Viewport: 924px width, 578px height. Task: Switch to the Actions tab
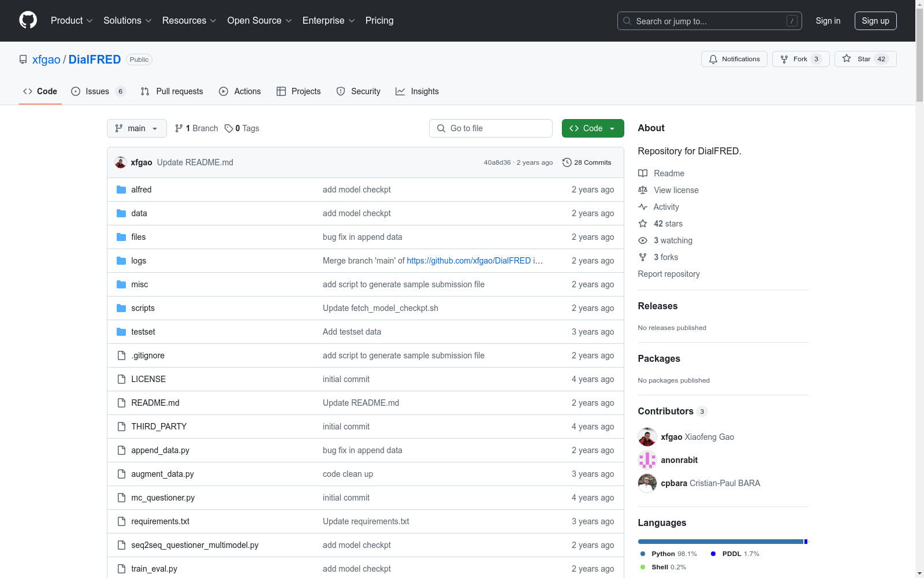[x=240, y=91]
